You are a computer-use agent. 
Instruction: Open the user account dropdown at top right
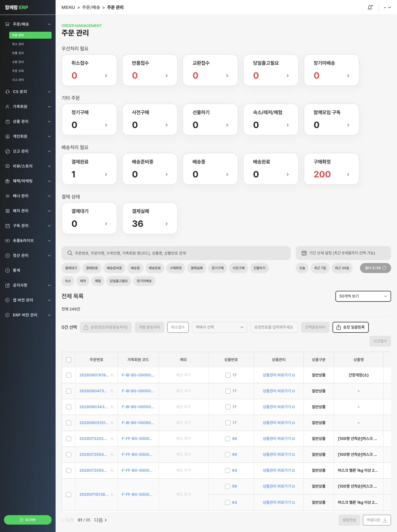(x=388, y=7)
